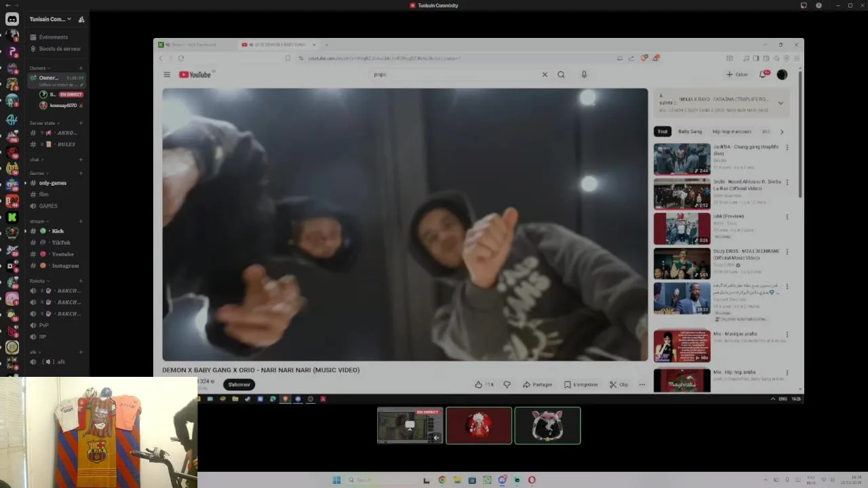Add channel with plus next to stream category
868x488 pixels.
[81, 221]
